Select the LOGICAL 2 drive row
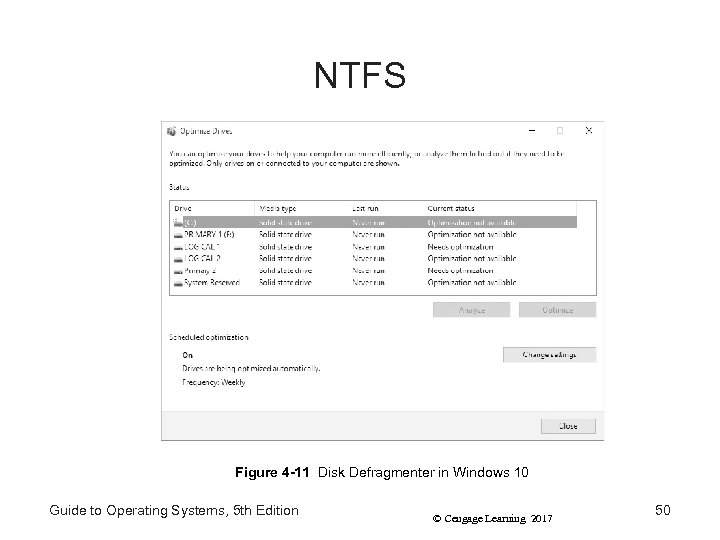Image resolution: width=720 pixels, height=540 pixels. coord(374,259)
